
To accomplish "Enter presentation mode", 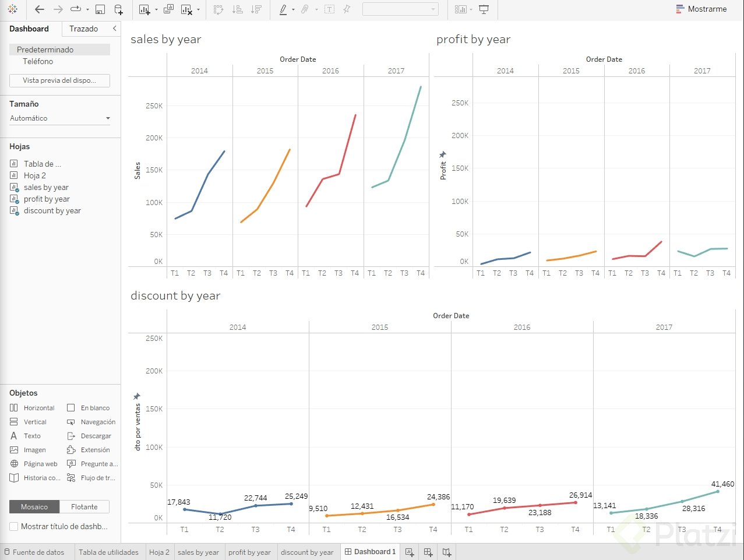I will pos(484,9).
